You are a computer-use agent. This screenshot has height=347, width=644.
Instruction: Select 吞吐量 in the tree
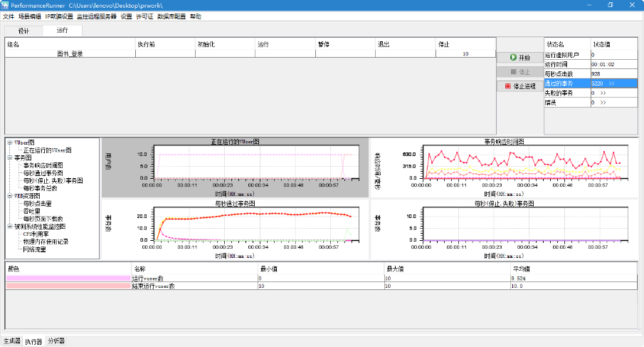tap(31, 211)
